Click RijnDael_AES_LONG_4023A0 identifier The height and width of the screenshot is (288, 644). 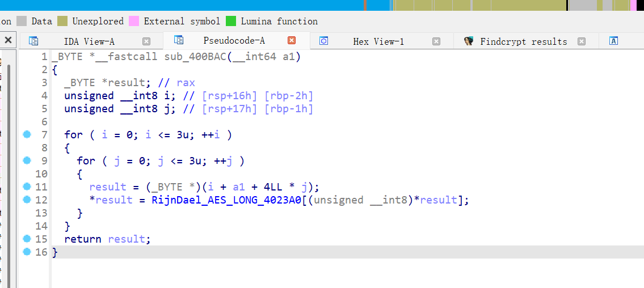click(227, 200)
